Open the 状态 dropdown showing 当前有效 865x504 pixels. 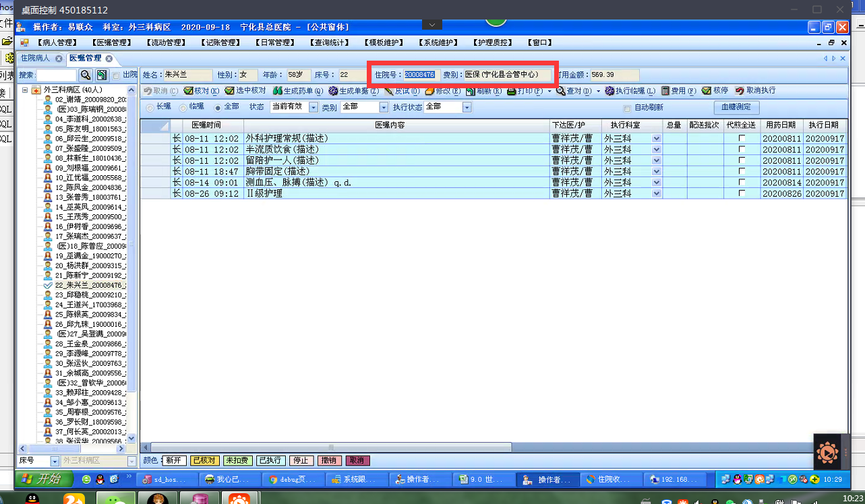coord(314,107)
